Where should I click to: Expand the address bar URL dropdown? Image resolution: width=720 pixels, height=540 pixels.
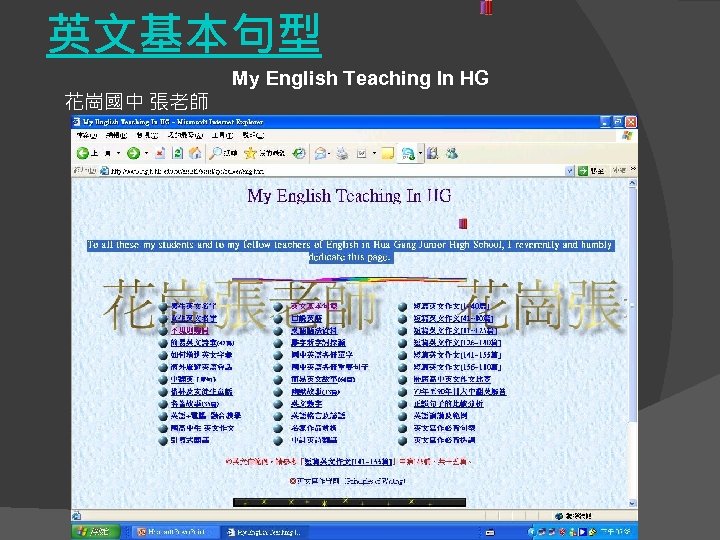570,171
